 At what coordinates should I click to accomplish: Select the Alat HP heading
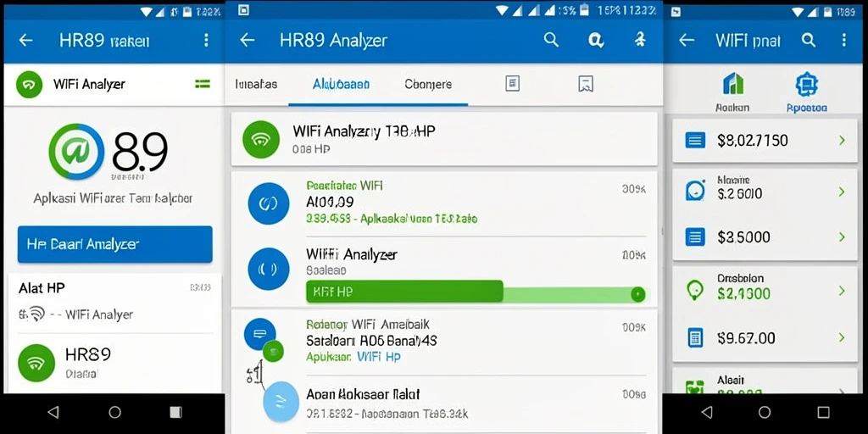(x=42, y=288)
